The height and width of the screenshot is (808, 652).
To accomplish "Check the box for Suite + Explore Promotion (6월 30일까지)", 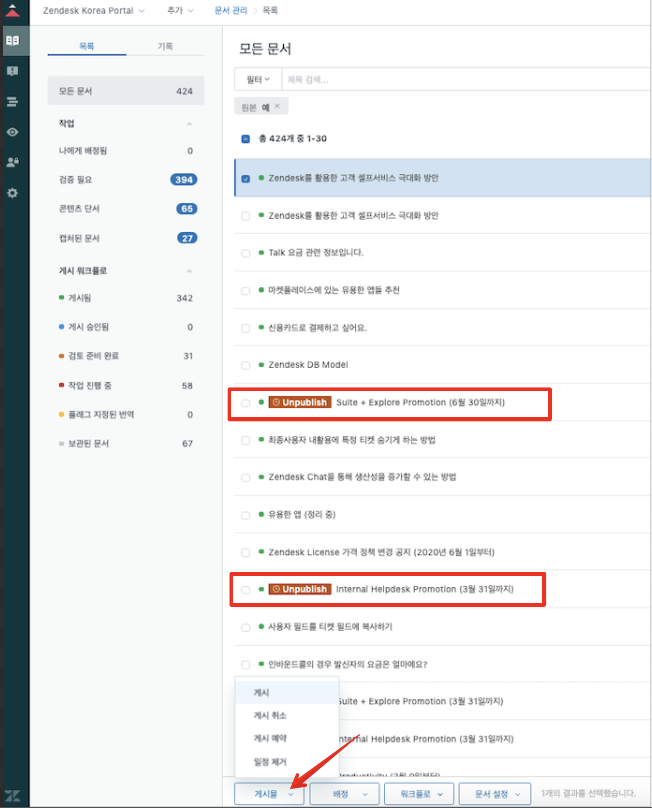I will (246, 403).
